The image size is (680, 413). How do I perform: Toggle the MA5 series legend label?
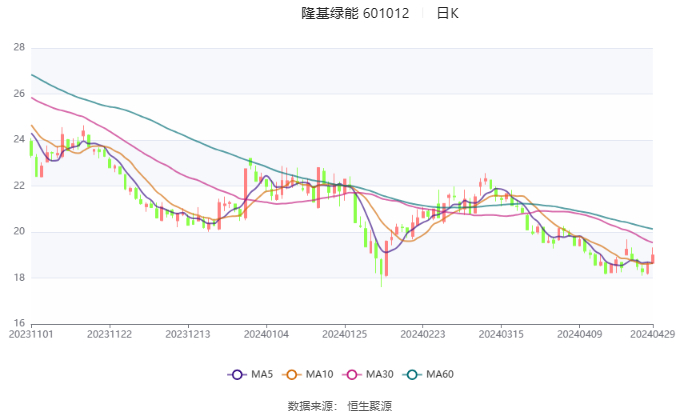pyautogui.click(x=262, y=374)
